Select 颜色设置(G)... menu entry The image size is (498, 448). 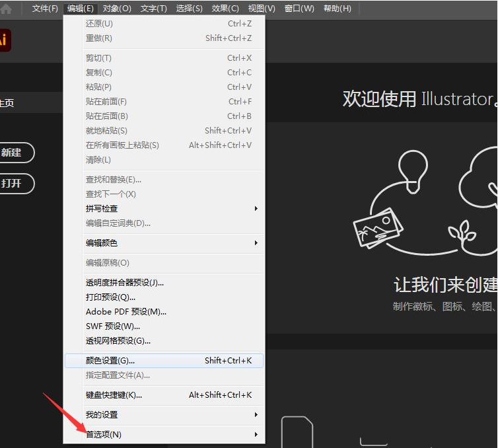164,361
